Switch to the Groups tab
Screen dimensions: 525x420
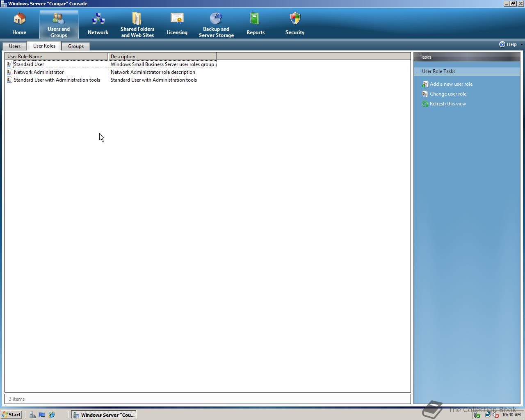[x=76, y=46]
